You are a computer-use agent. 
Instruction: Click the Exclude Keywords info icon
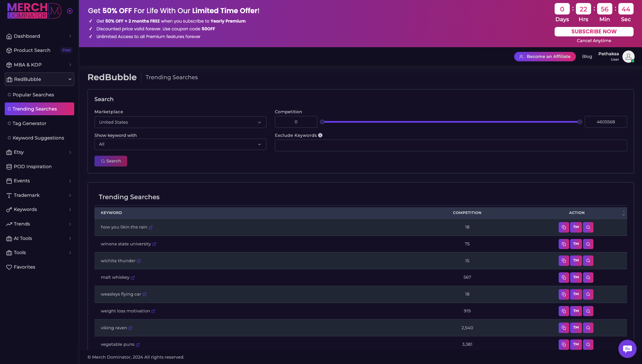(320, 135)
